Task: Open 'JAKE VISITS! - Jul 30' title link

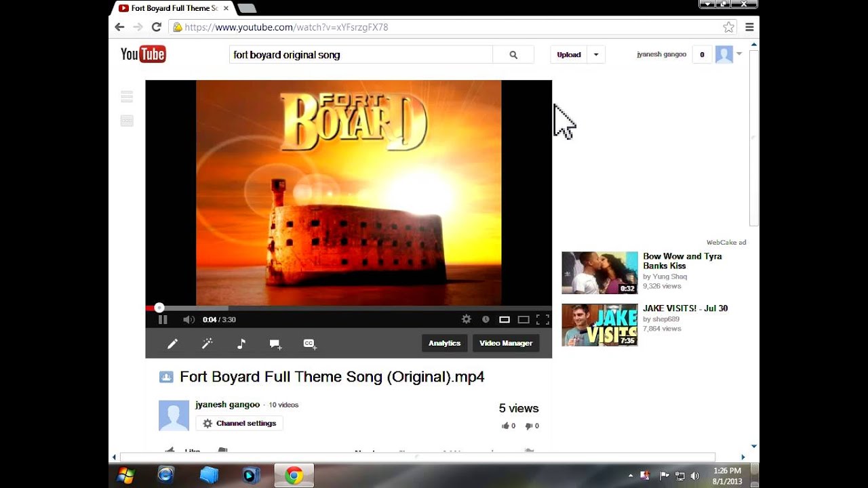Action: [x=686, y=308]
